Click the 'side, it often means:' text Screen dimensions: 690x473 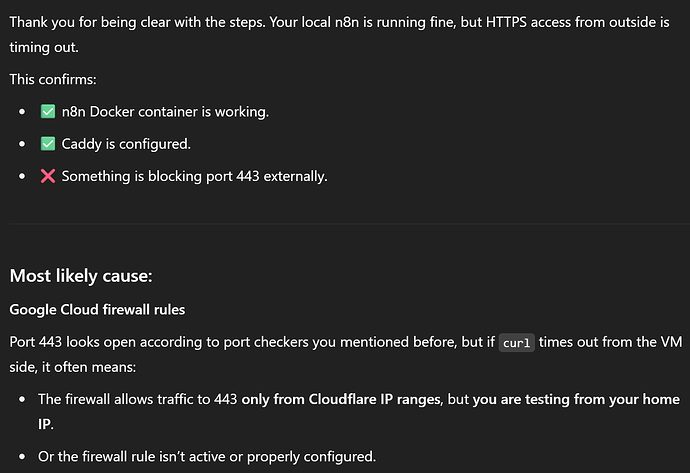[x=73, y=367]
